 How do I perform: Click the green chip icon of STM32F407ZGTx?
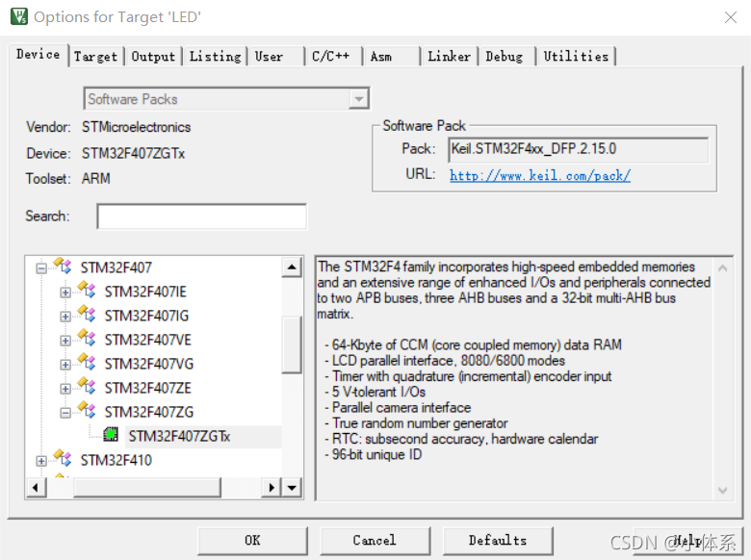[111, 434]
